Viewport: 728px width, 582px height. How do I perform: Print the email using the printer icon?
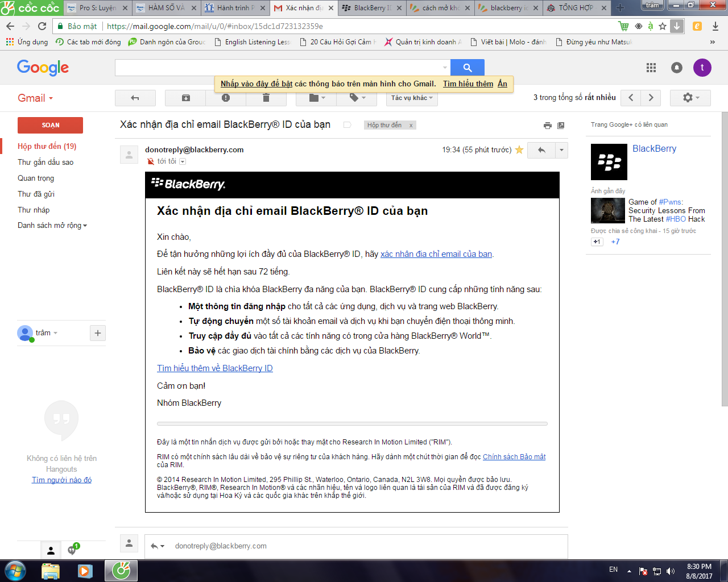(547, 126)
